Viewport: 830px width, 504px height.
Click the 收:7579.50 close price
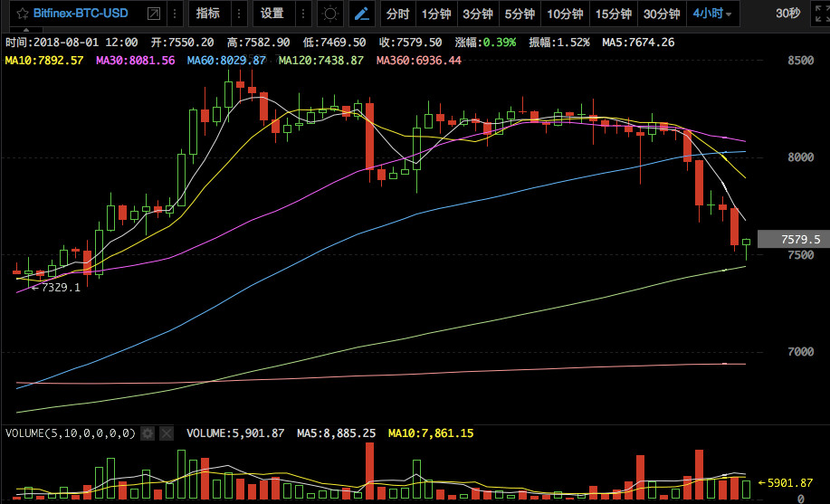pyautogui.click(x=411, y=43)
